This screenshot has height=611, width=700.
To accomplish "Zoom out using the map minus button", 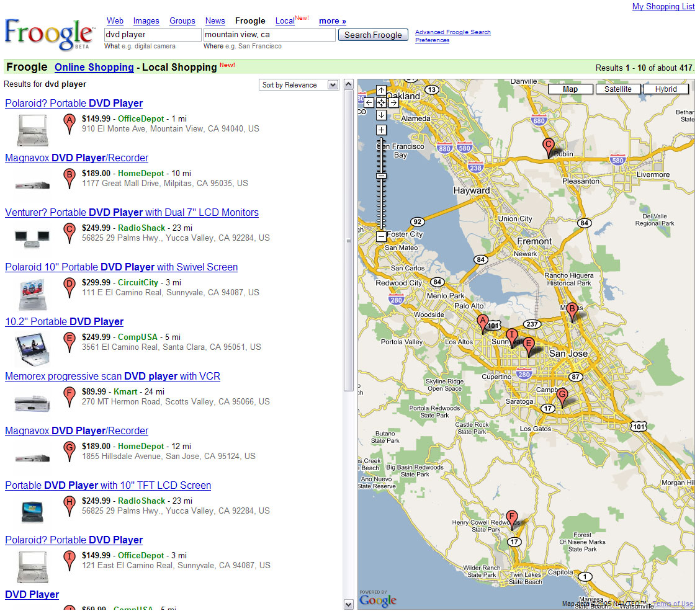I will click(x=381, y=236).
